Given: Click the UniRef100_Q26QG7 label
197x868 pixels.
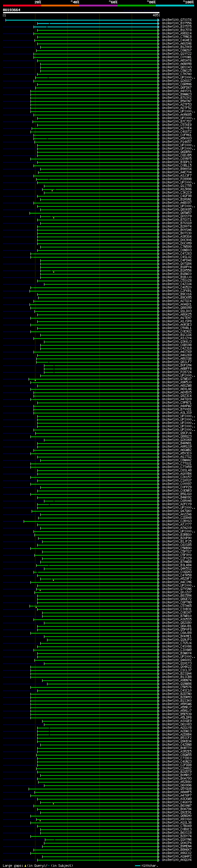Looking at the screenshot, I should 177,81.
